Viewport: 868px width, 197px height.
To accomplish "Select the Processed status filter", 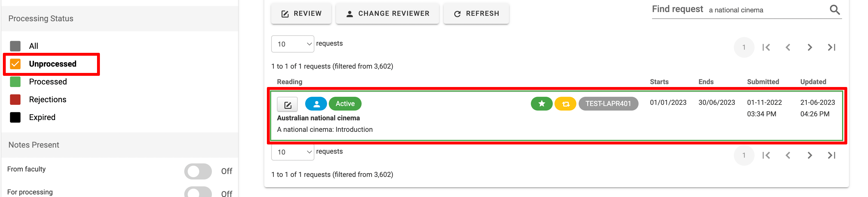I will coord(16,82).
